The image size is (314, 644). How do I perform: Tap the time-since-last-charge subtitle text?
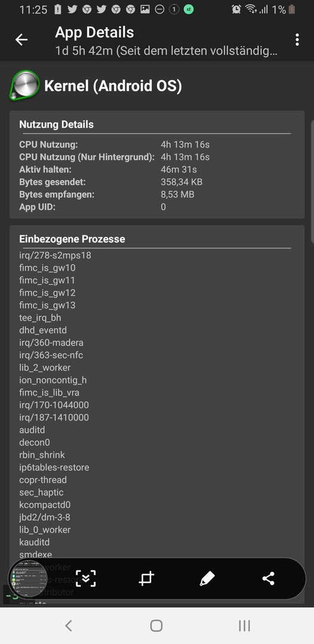166,51
